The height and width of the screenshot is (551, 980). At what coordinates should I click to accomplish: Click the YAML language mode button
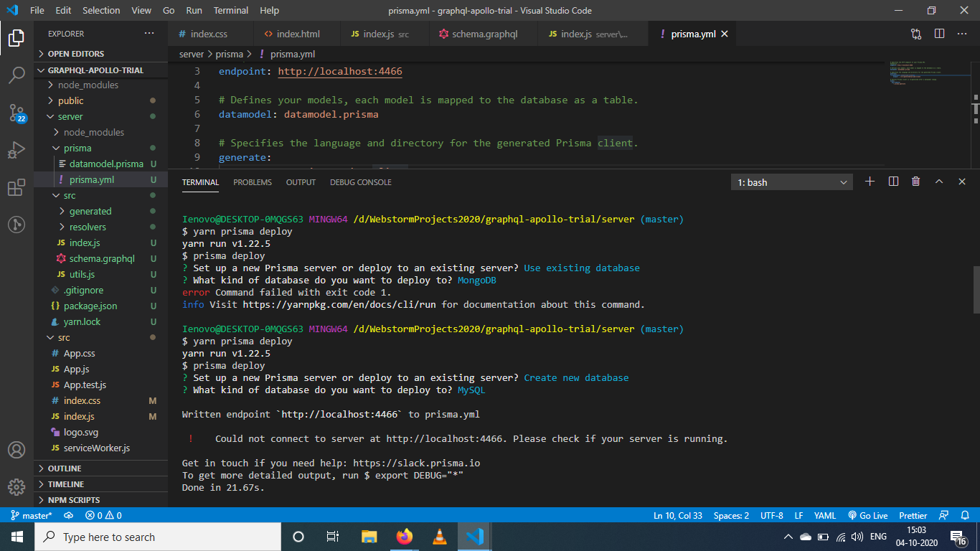824,515
